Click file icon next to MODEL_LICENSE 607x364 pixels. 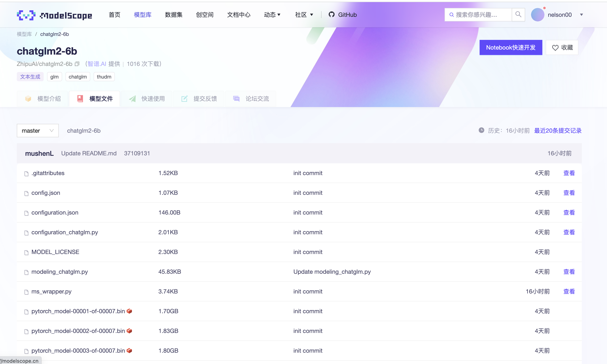[26, 252]
